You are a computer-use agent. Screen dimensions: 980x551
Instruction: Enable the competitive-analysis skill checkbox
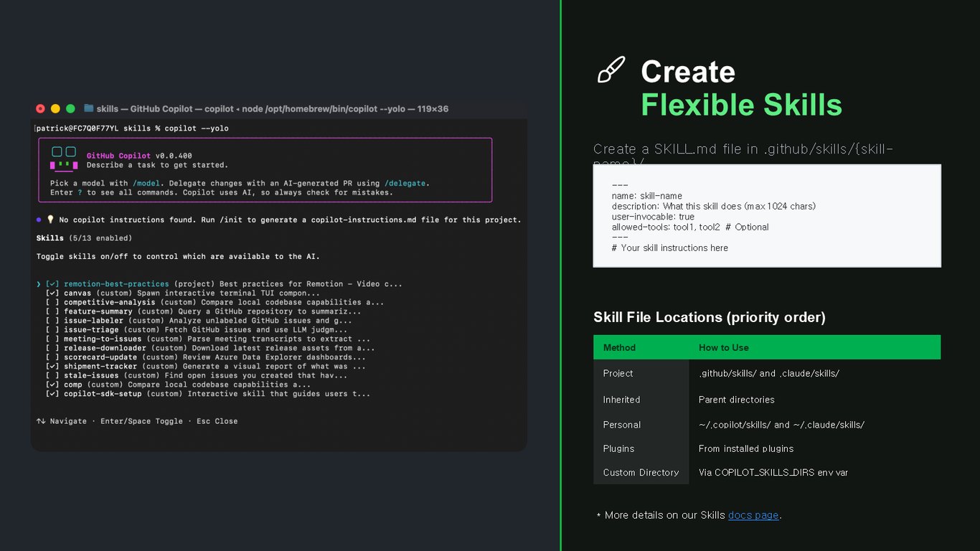(52, 303)
